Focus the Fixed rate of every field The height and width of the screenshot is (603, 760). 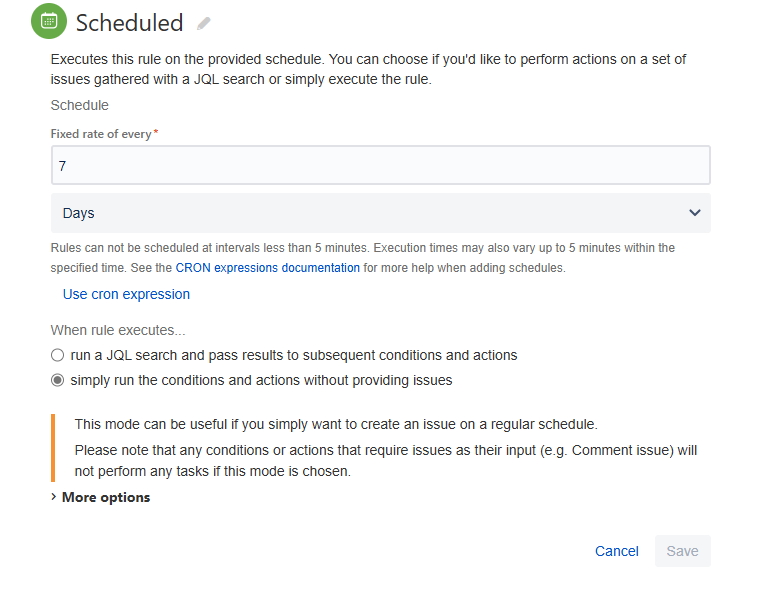380,165
